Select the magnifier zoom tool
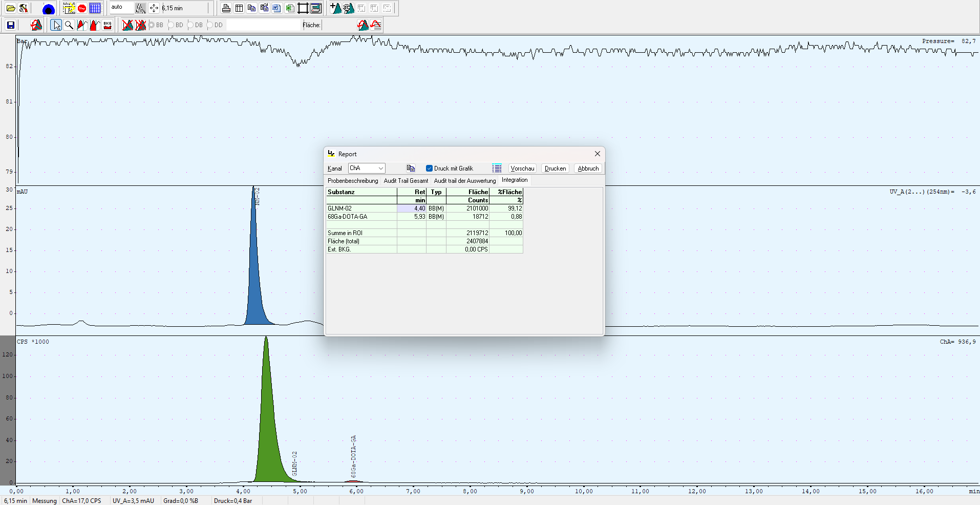The height and width of the screenshot is (505, 980). (69, 25)
